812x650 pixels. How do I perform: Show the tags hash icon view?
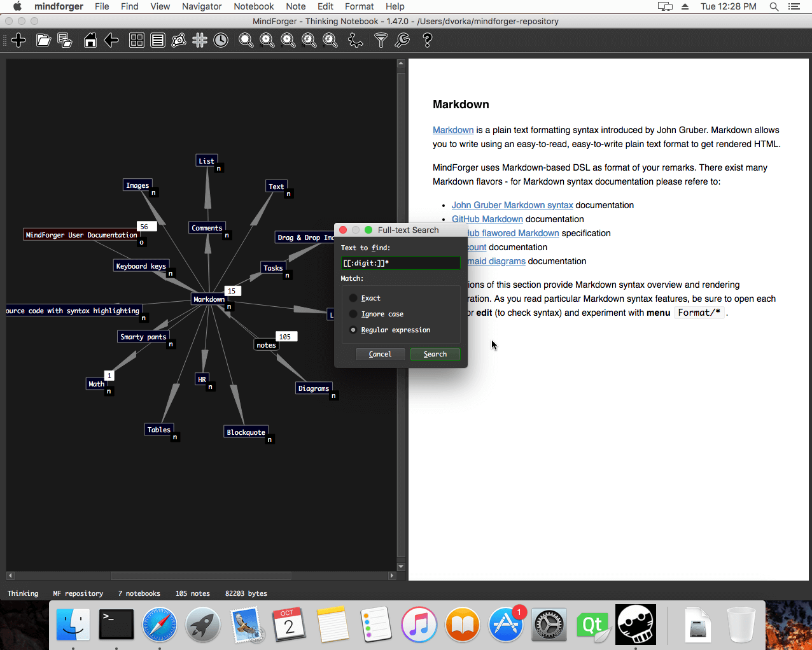point(200,41)
